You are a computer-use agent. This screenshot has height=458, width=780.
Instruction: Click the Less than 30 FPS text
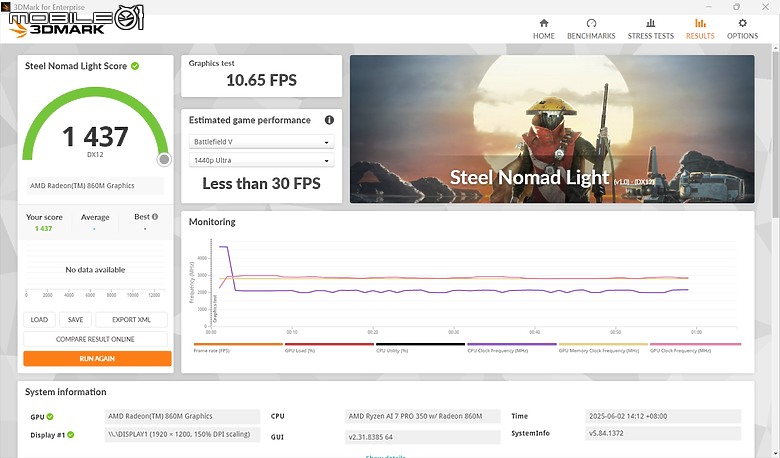coord(261,183)
